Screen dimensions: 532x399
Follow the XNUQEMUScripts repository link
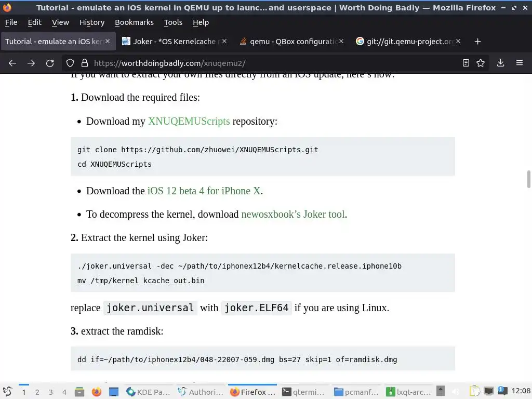click(189, 121)
